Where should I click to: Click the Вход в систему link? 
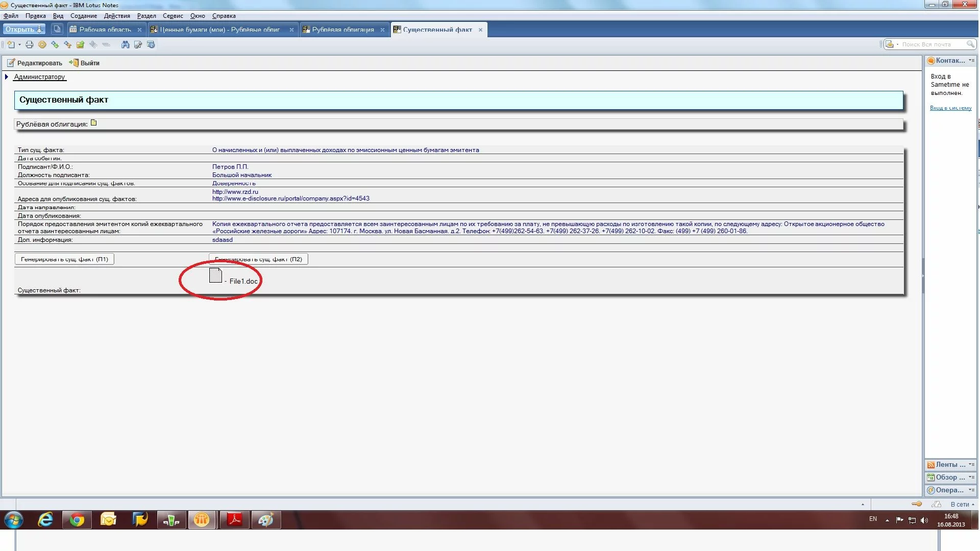pyautogui.click(x=950, y=108)
